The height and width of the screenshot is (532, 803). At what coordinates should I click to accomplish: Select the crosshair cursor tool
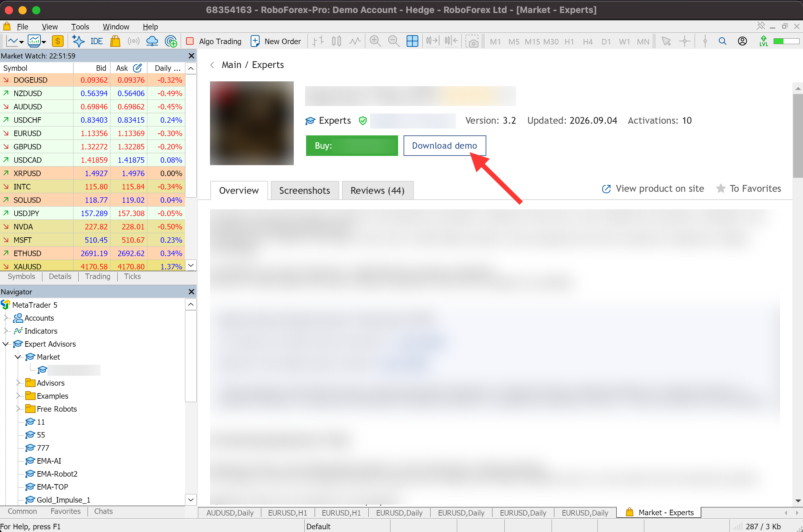click(685, 41)
